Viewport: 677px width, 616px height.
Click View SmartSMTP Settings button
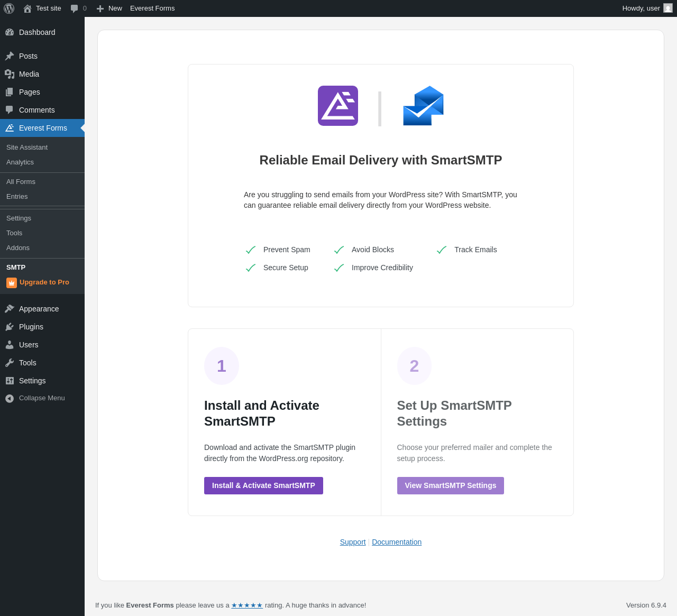[451, 485]
